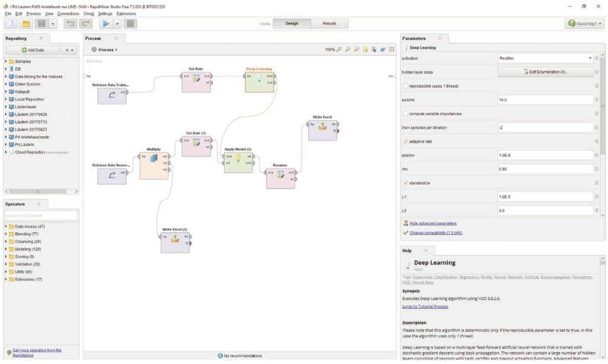
Task: Click the Need help? button
Action: (584, 24)
